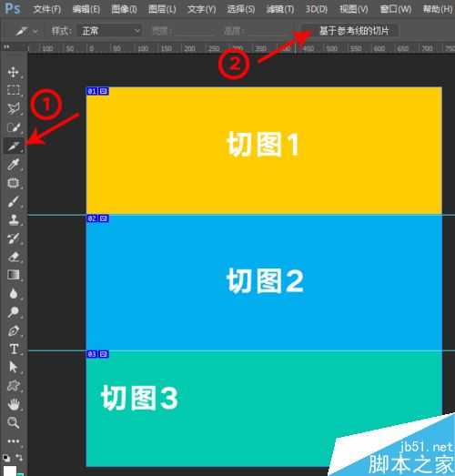
Task: Click the 切图1 text on canvas
Action: 264,145
